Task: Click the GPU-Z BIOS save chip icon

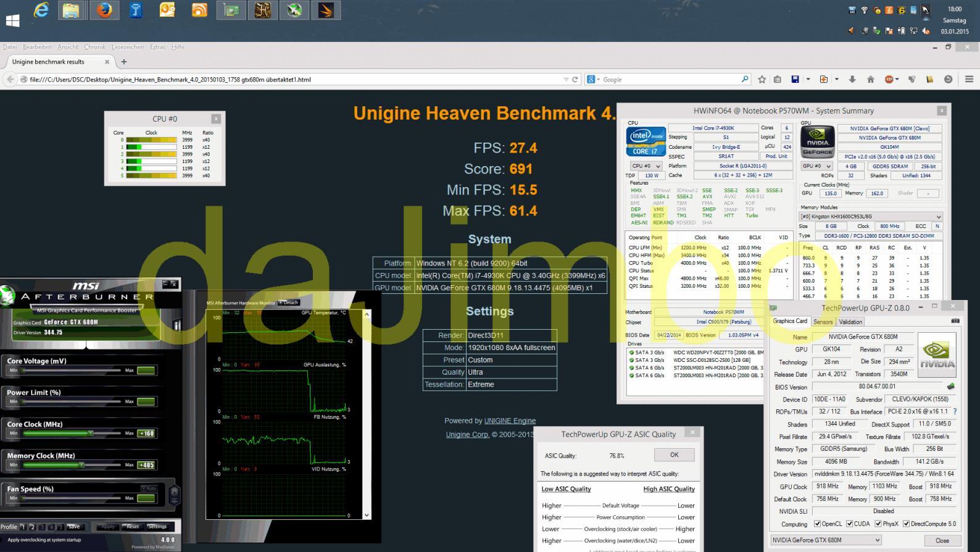Action: point(951,387)
